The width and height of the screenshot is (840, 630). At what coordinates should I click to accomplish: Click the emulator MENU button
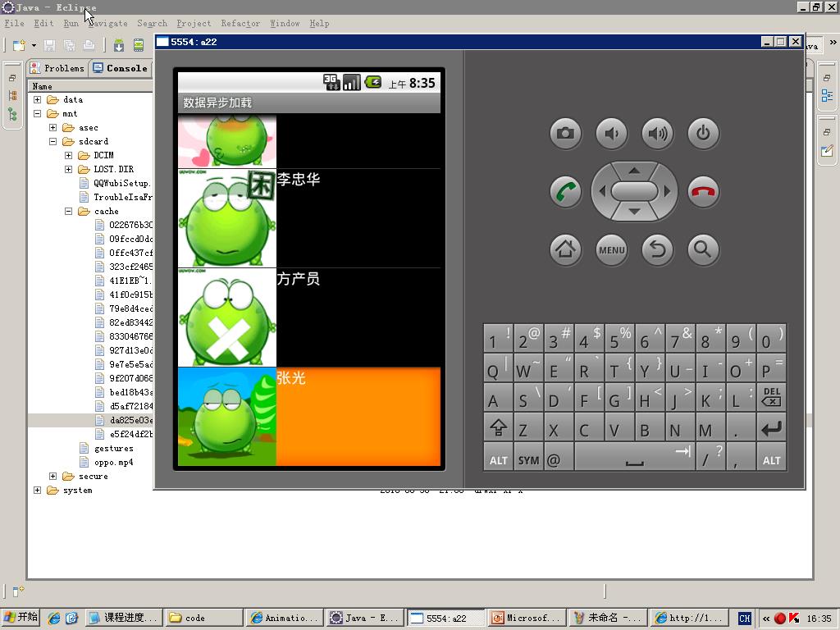[611, 249]
